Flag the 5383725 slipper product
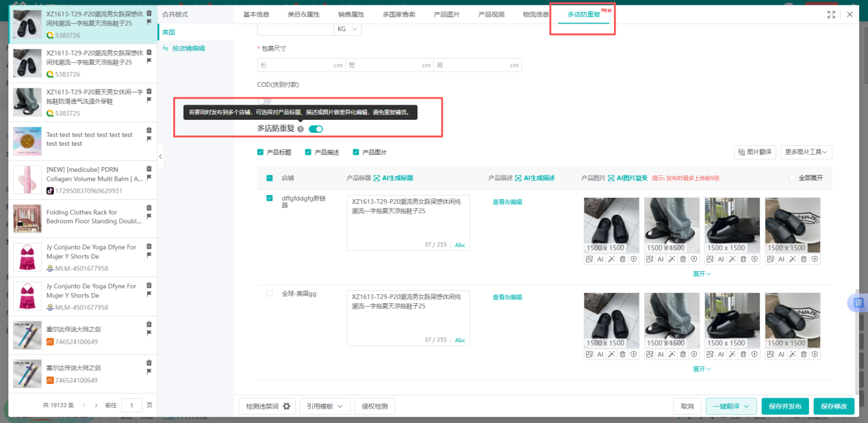This screenshot has height=423, width=868. (x=149, y=100)
